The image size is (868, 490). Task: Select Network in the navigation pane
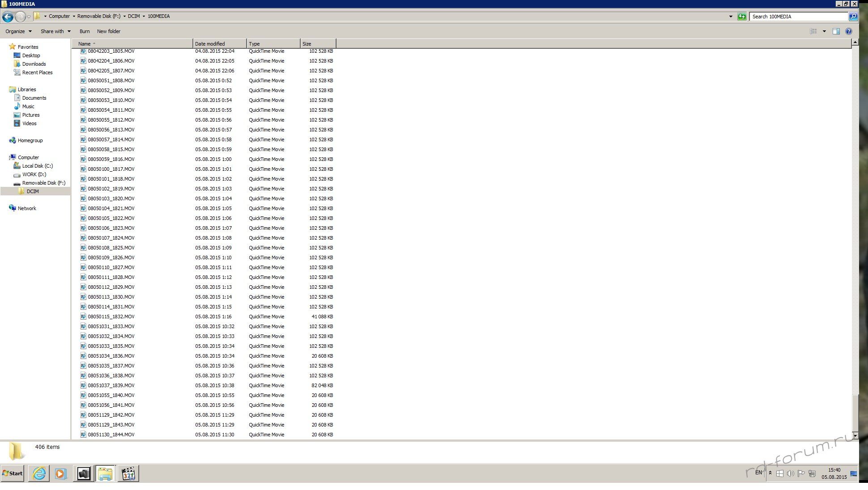click(x=23, y=208)
